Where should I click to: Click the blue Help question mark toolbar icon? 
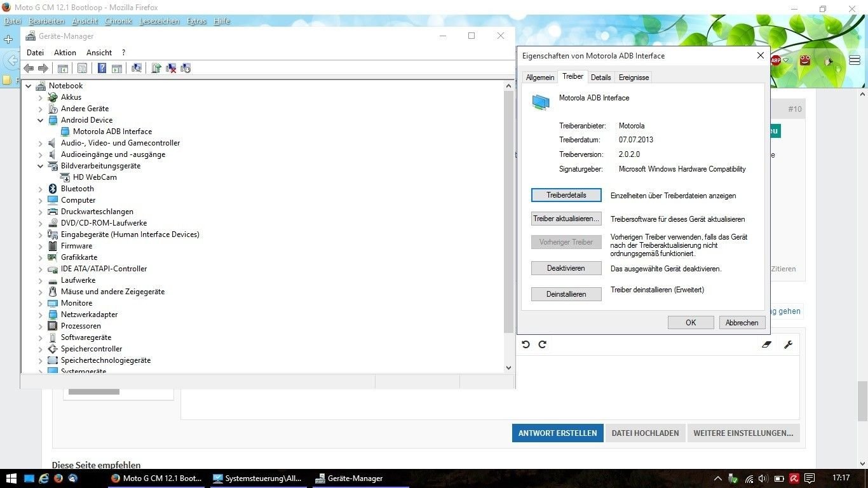tap(102, 68)
